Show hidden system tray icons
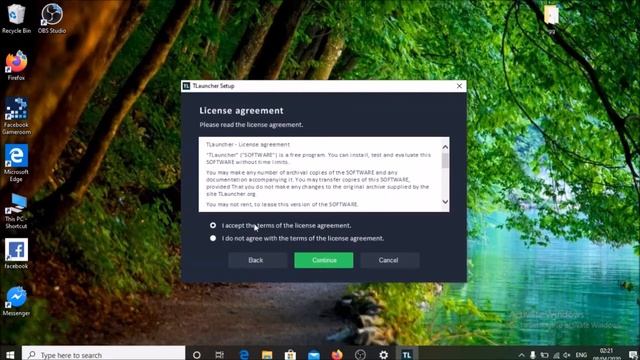 coord(521,355)
